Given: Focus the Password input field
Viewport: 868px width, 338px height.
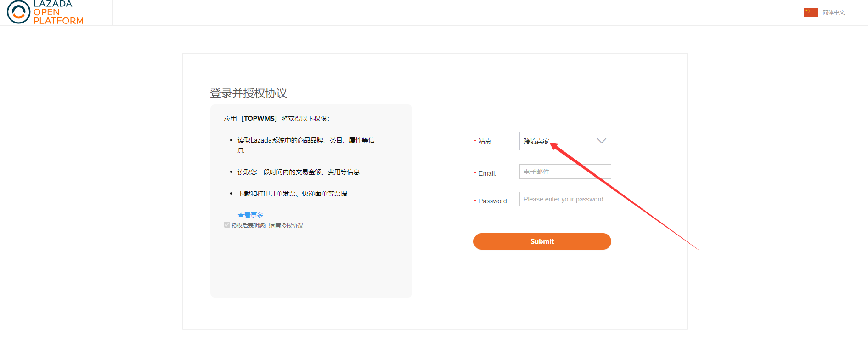Looking at the screenshot, I should (564, 199).
